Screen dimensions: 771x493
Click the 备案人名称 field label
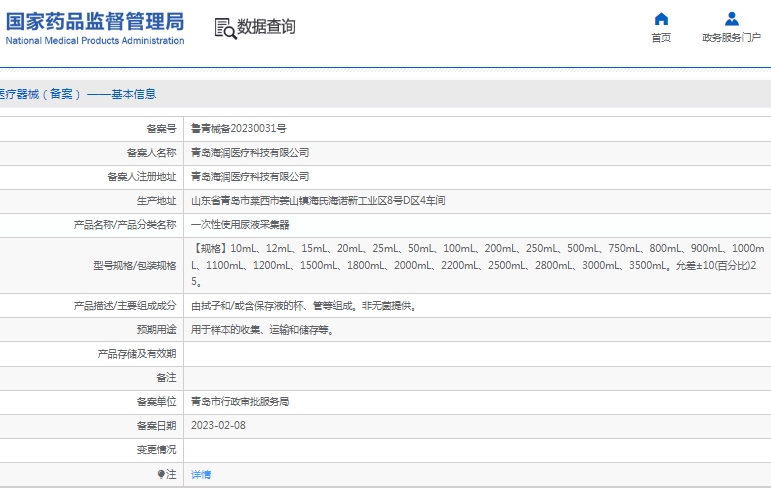coord(151,153)
